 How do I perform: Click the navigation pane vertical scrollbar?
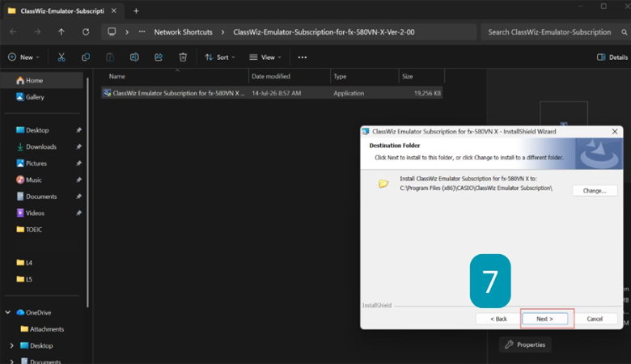click(x=87, y=193)
